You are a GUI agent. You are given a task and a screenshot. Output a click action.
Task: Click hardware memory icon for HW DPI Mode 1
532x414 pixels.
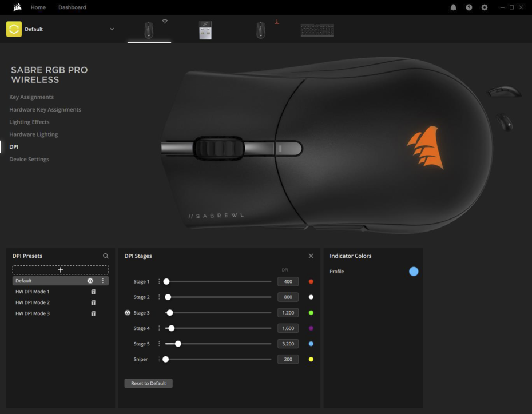(x=93, y=292)
